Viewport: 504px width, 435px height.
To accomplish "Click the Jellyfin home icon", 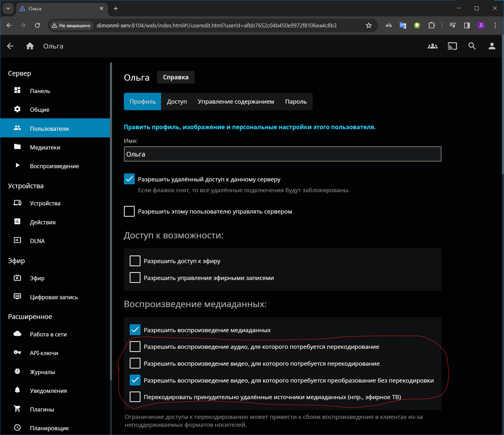I will point(30,46).
